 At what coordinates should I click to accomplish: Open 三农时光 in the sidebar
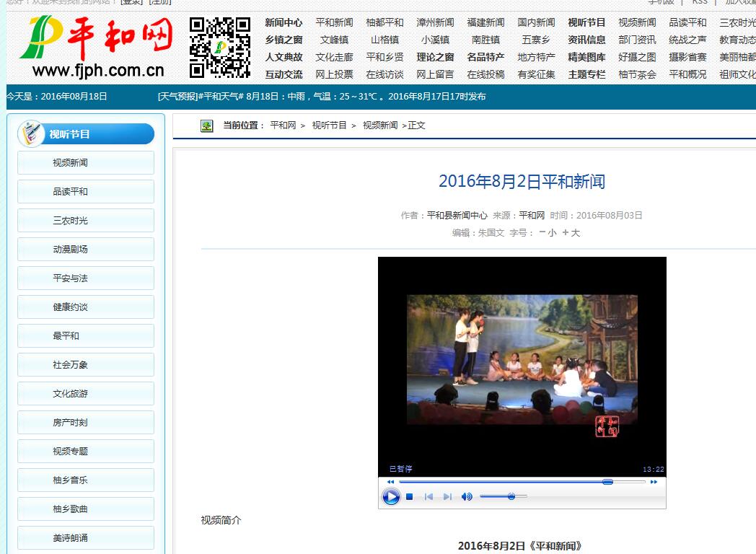click(86, 220)
